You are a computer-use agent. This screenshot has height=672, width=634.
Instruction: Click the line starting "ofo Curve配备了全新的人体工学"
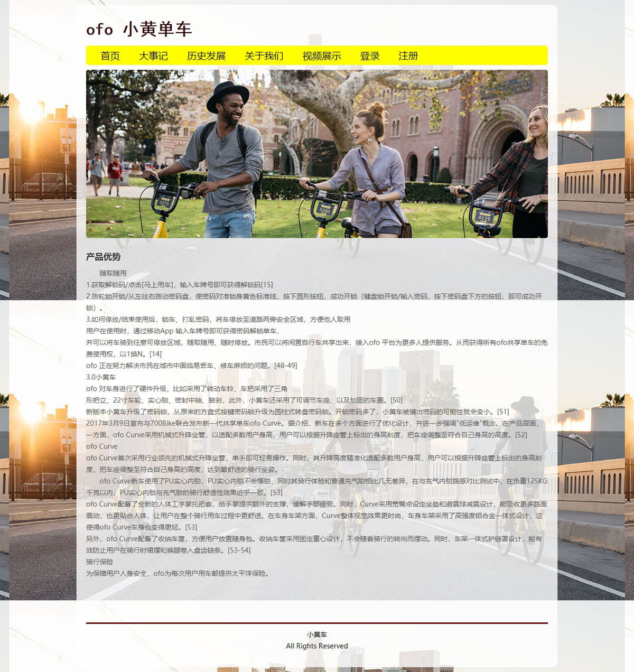tap(317, 516)
